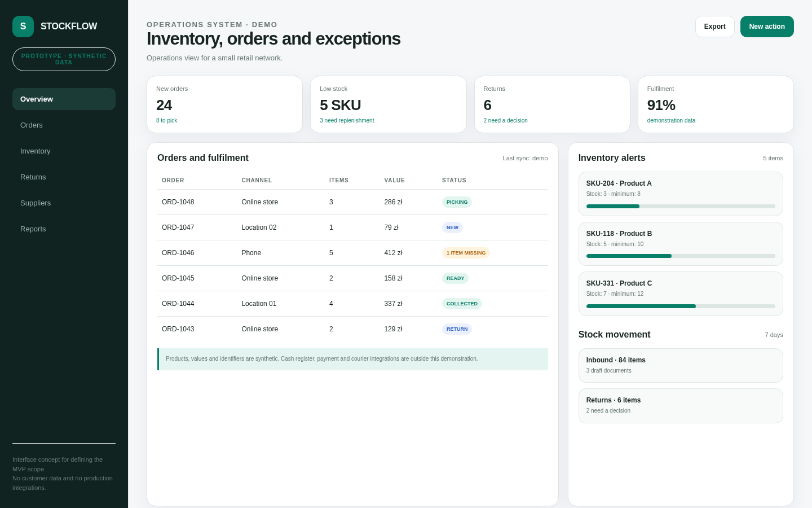
Task: Open the 'Returns · 6 items' movement card
Action: coord(681,406)
